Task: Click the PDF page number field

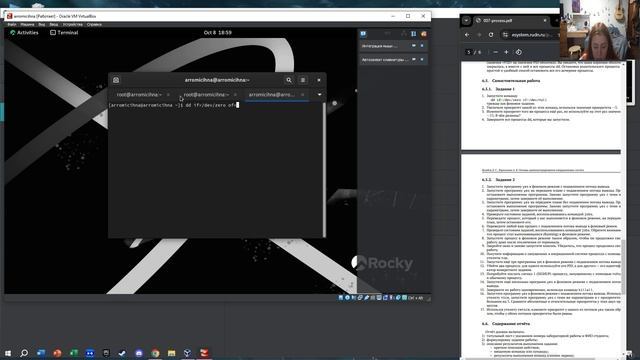Action: coord(469,52)
